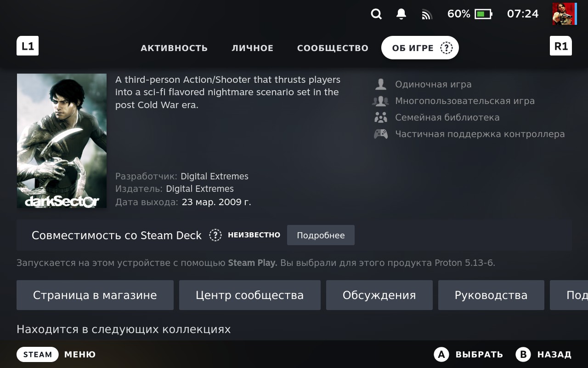Click the family library icon
Viewport: 588px width, 368px height.
pos(380,117)
